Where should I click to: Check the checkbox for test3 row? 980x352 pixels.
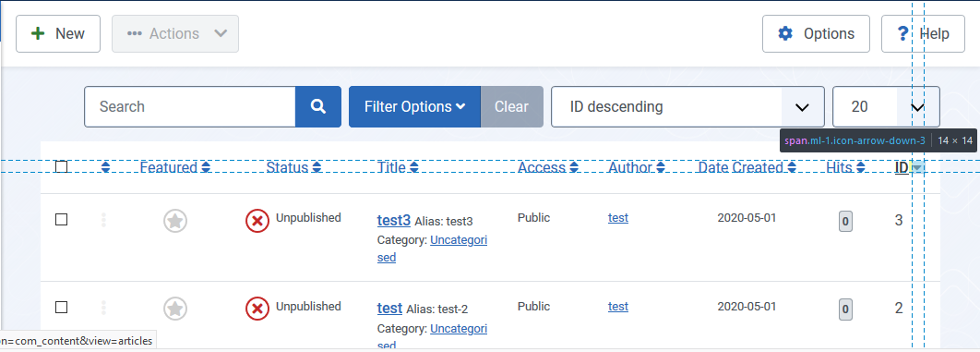pyautogui.click(x=61, y=220)
